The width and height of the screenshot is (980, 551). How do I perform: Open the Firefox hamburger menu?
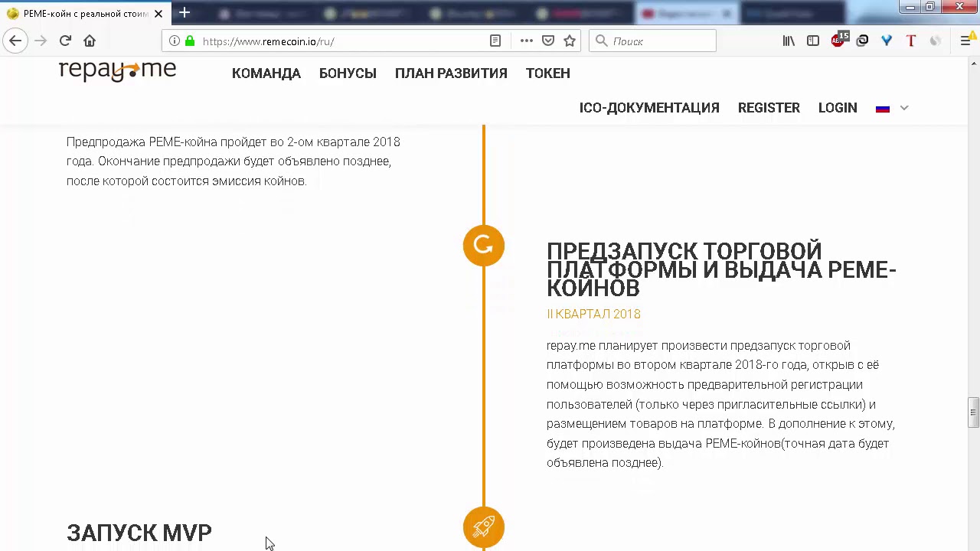pyautogui.click(x=965, y=41)
